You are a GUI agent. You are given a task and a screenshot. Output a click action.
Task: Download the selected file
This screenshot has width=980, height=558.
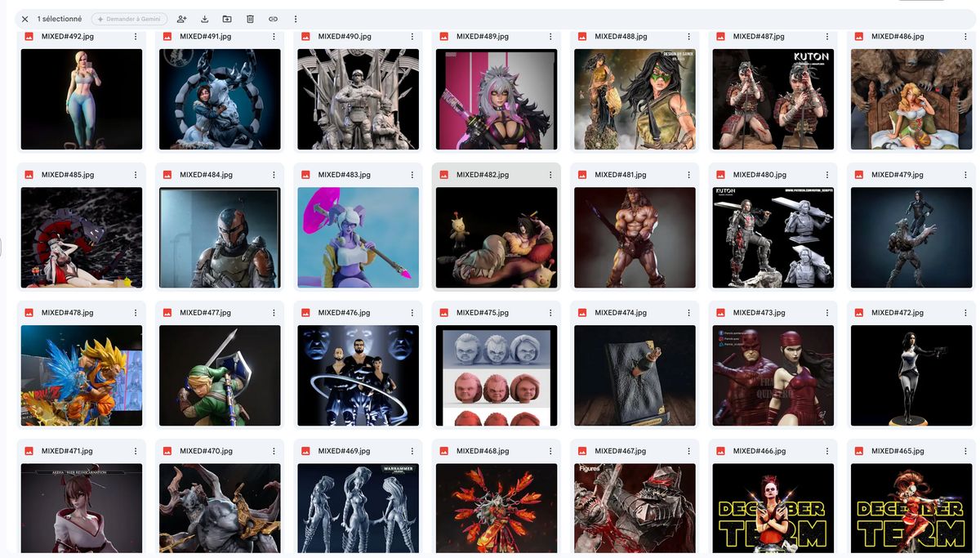tap(204, 19)
